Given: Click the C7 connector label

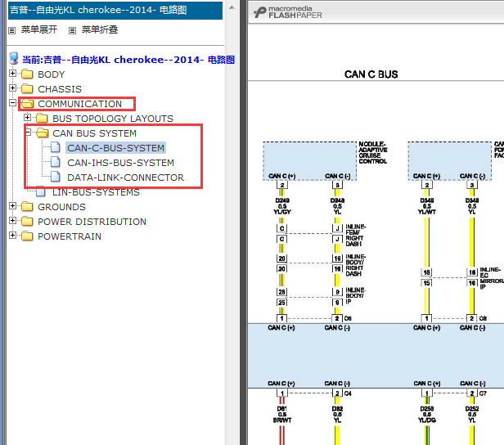Looking at the screenshot, I should (483, 393).
